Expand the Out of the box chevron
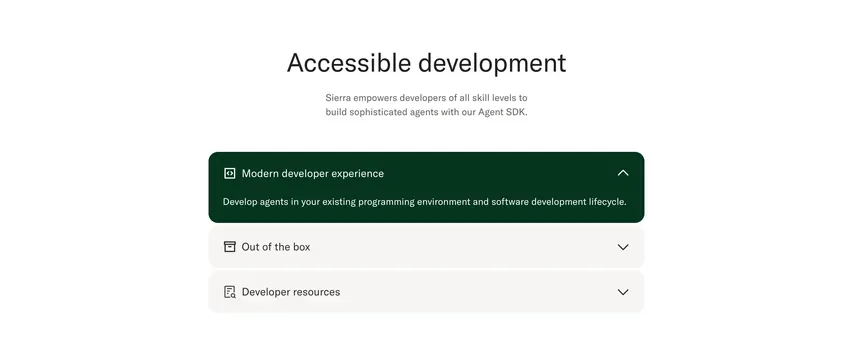This screenshot has width=853, height=360. point(623,247)
